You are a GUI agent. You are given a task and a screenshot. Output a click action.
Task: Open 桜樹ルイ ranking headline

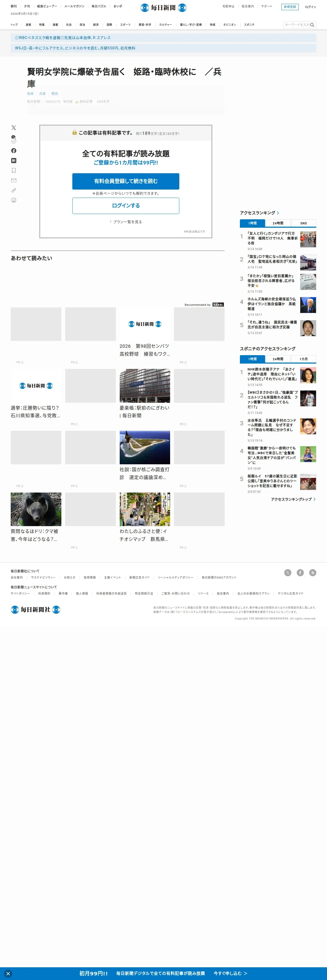(272, 481)
